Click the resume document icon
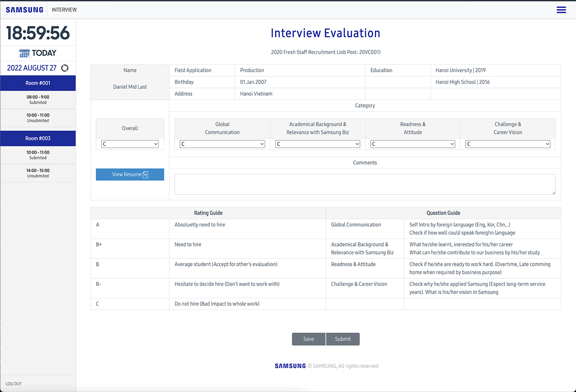Image resolution: width=576 pixels, height=392 pixels. [146, 175]
